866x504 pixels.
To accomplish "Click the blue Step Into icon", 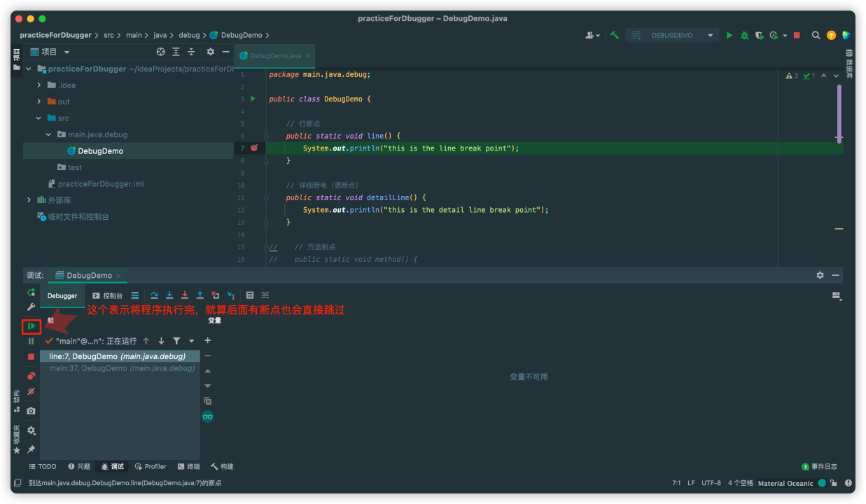I will pyautogui.click(x=169, y=295).
